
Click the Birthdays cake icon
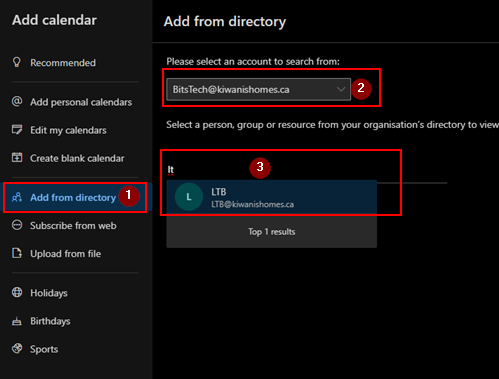coord(17,321)
